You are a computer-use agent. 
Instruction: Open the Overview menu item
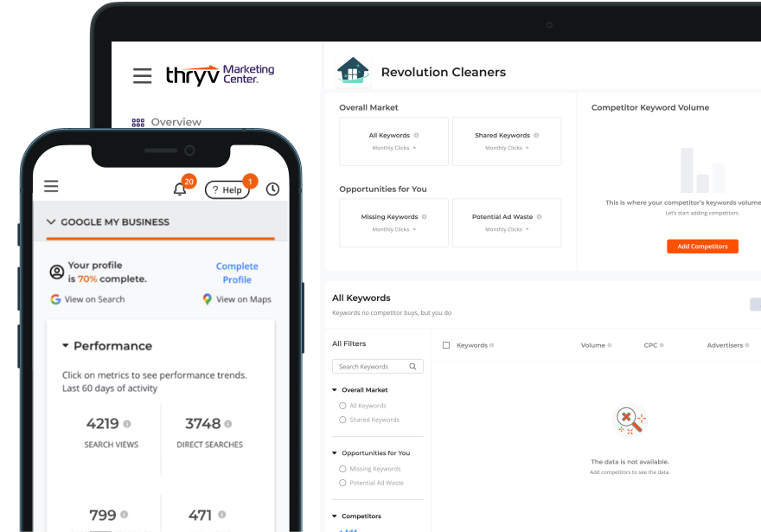(x=167, y=122)
